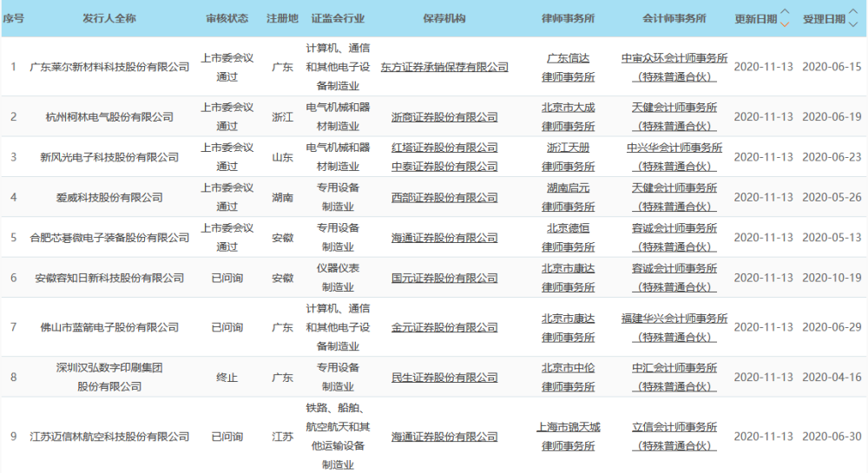Viewport: 868px width, 473px height.
Task: Open sponsor link 西部证券股份有限公司
Action: (444, 198)
